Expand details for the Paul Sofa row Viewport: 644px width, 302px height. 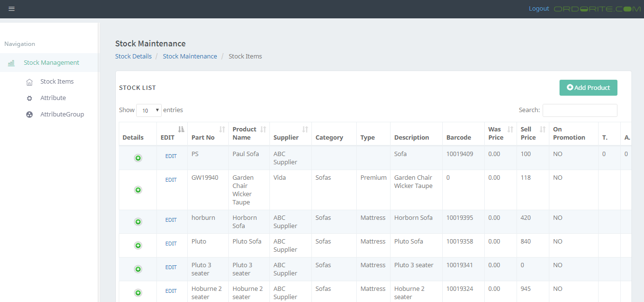point(138,158)
